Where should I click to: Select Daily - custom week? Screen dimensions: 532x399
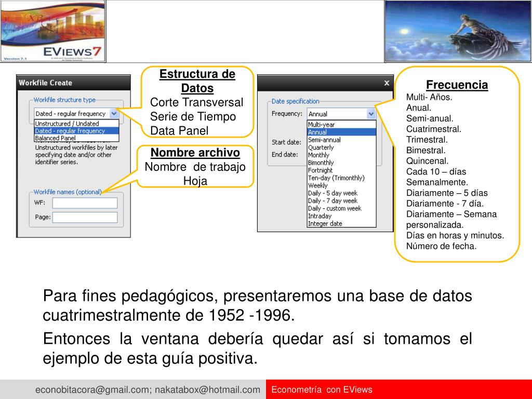click(x=342, y=208)
